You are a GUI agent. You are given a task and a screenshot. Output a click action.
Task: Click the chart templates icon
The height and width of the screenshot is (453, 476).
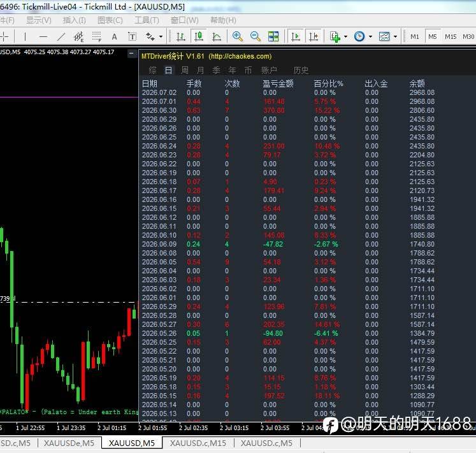pyautogui.click(x=384, y=37)
